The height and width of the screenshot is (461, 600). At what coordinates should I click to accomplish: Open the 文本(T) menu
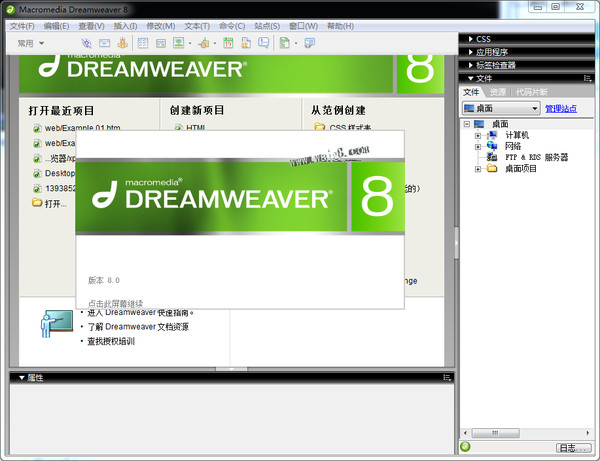click(x=197, y=26)
